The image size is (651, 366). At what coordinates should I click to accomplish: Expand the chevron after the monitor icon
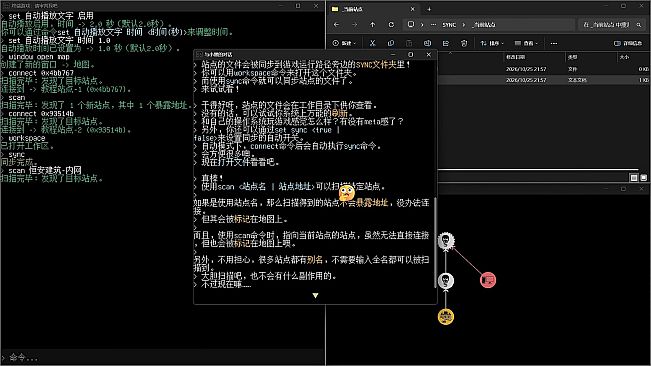coord(422,25)
